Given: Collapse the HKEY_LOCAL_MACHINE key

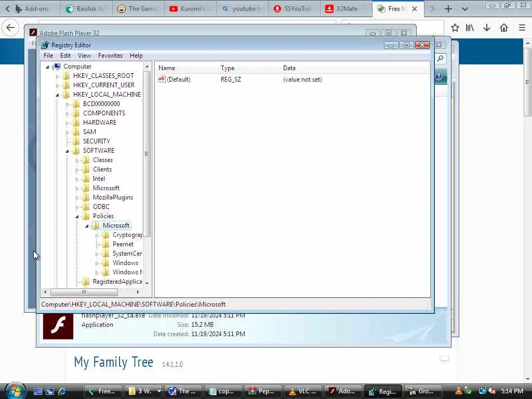Looking at the screenshot, I should 57,95.
